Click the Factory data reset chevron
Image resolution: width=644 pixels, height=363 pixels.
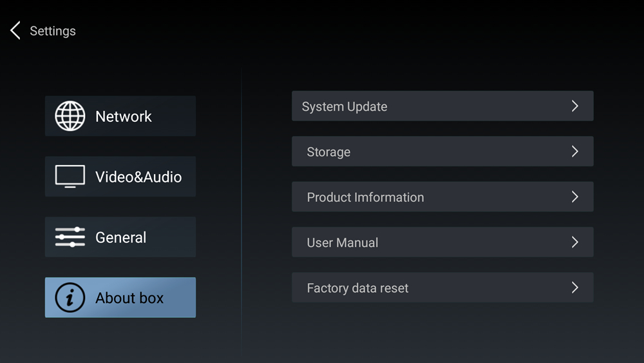tap(575, 288)
